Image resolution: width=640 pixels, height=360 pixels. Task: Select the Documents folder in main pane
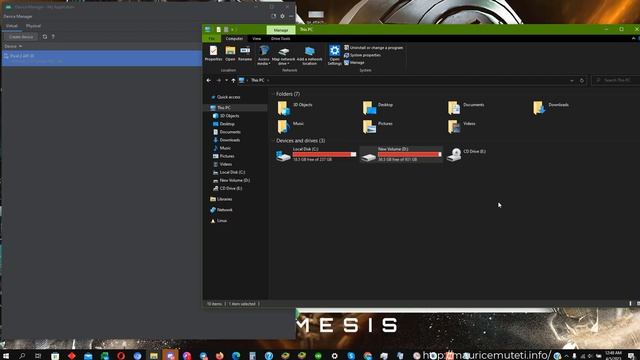465,108
